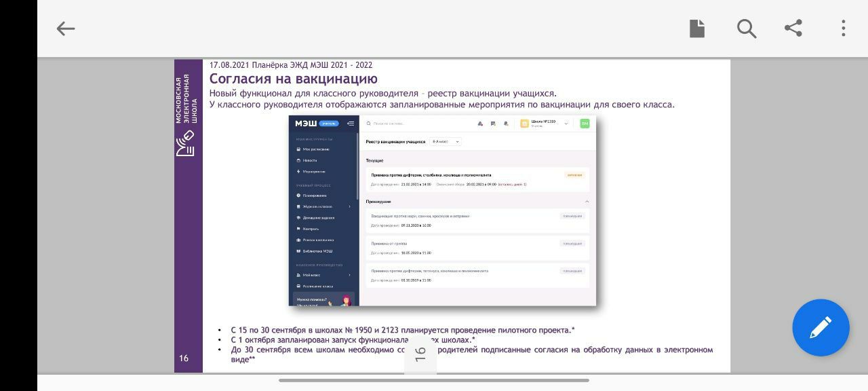Open the '8-А класс' class dropdown
This screenshot has height=391, width=868.
click(446, 142)
